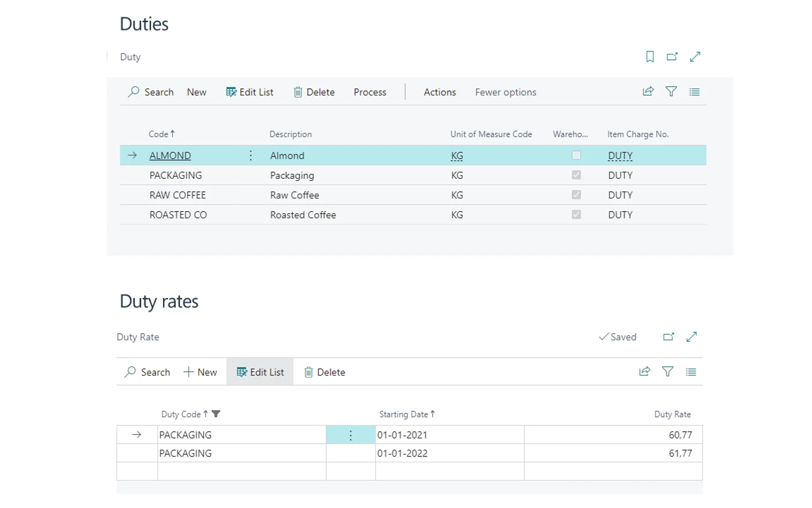
Task: Toggle Warehouse checkbox for the PACKAGING row
Action: [576, 175]
